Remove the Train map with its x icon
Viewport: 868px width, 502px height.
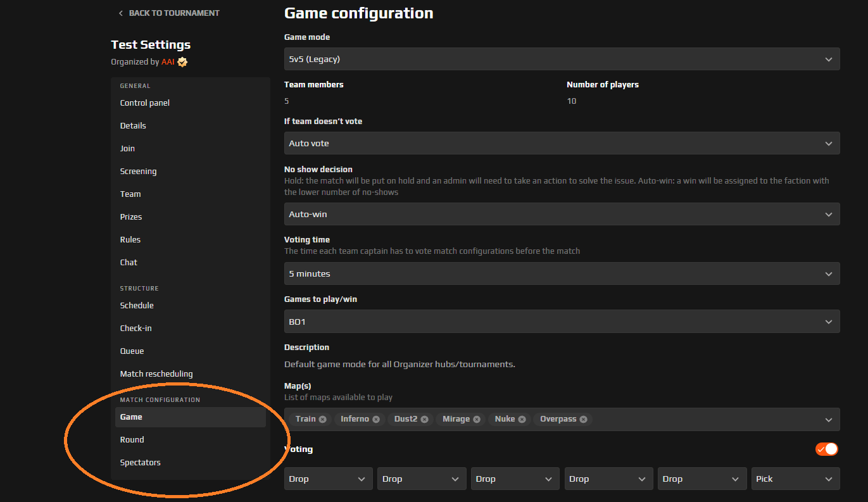tap(323, 418)
